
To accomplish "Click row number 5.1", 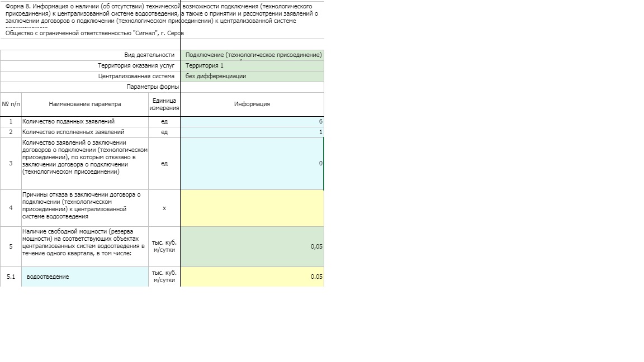I will pos(11,277).
